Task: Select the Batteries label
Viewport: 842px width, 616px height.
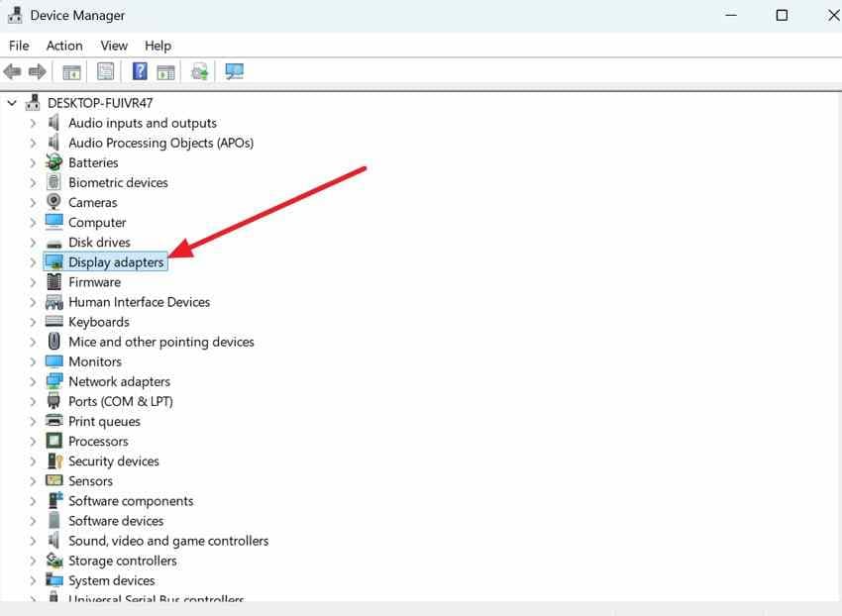Action: 93,162
